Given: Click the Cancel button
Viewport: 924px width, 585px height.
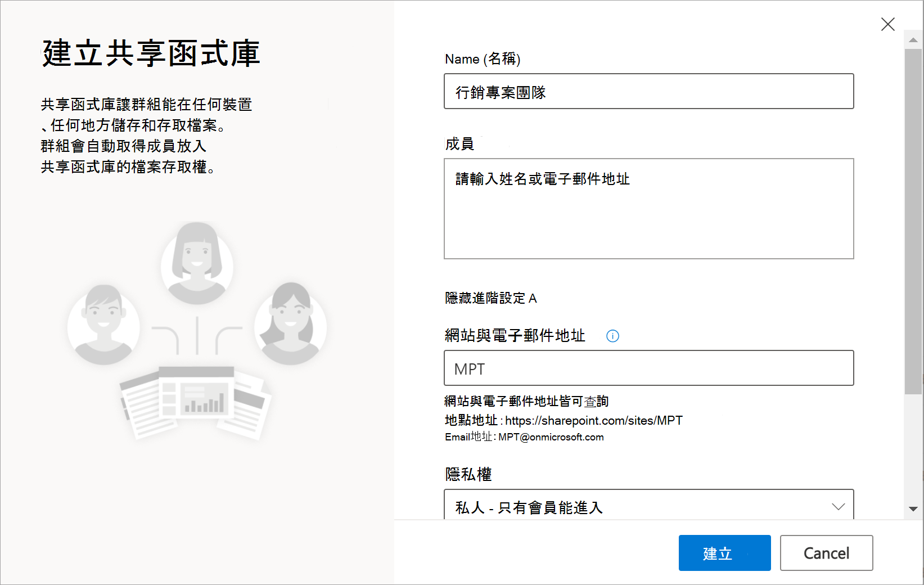Looking at the screenshot, I should tap(826, 553).
